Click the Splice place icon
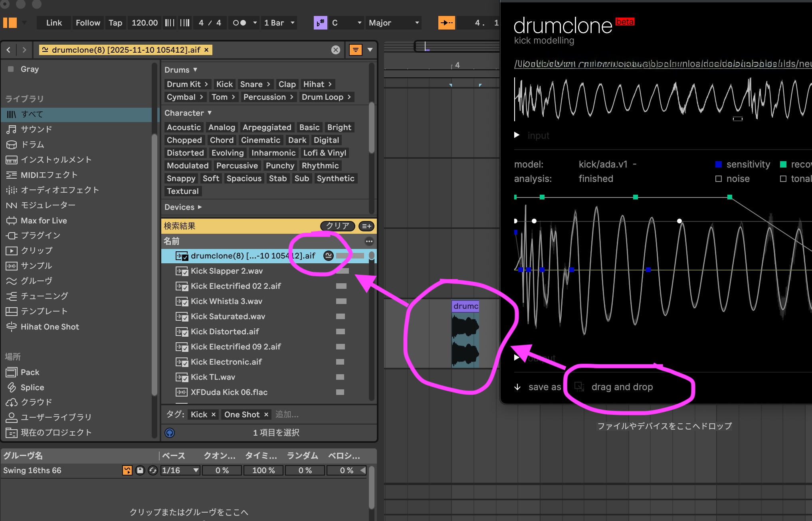 12,387
